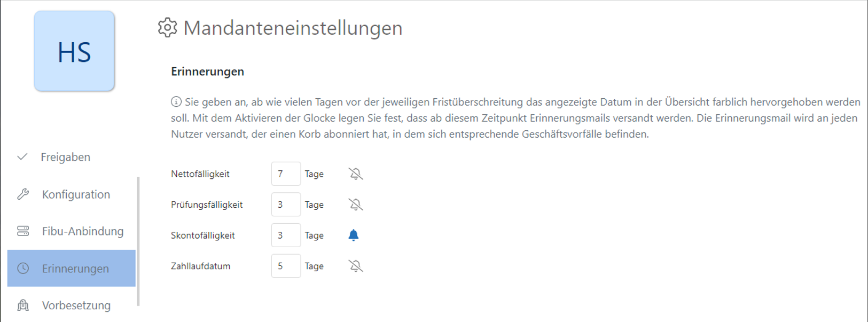Click the Zahllaufdatum days input box
Image resolution: width=868 pixels, height=322 pixels.
[x=286, y=266]
